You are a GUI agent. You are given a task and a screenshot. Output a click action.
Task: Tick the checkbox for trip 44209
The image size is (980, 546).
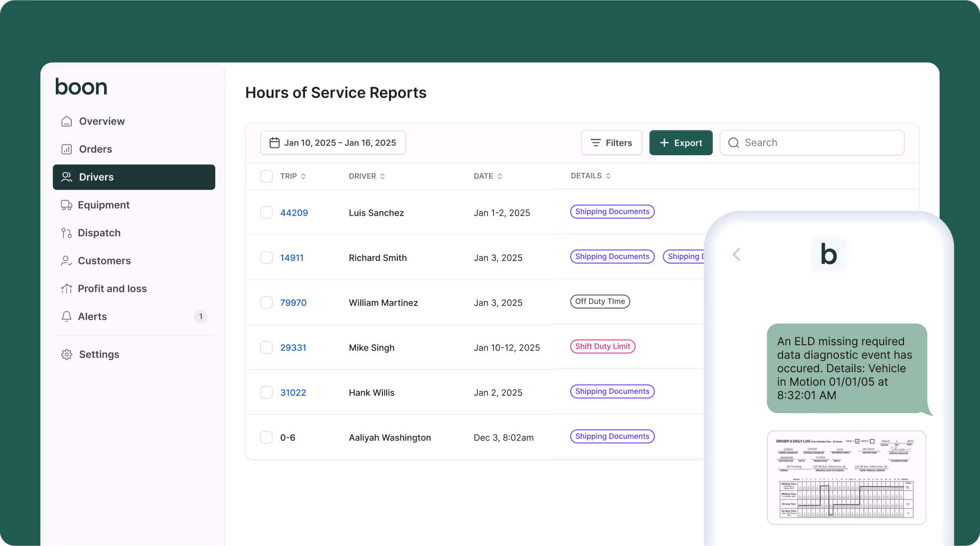pyautogui.click(x=266, y=213)
